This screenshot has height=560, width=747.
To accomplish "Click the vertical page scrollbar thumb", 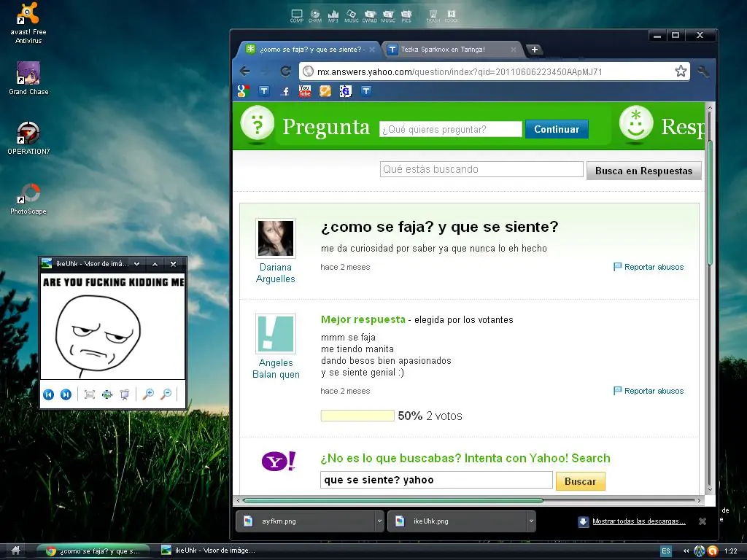I will pyautogui.click(x=710, y=204).
